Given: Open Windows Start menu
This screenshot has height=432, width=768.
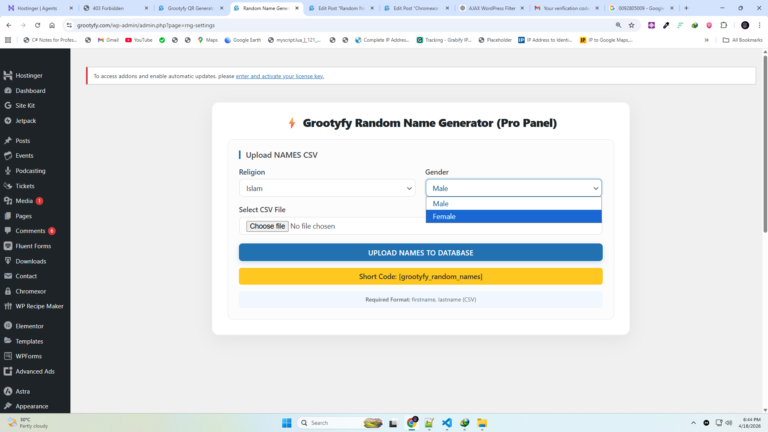Looking at the screenshot, I should (x=287, y=423).
